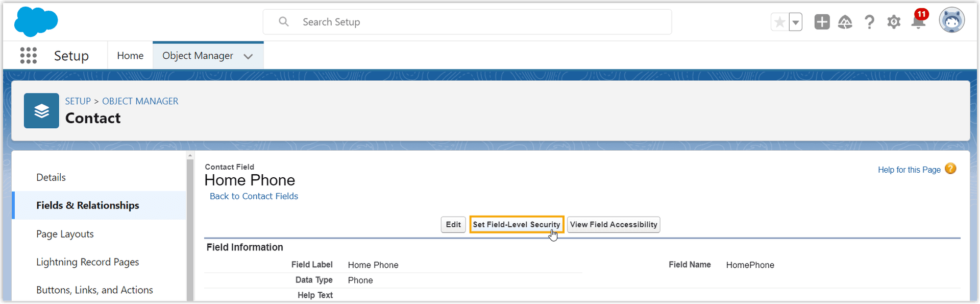Open the Setup gear menu

click(894, 22)
